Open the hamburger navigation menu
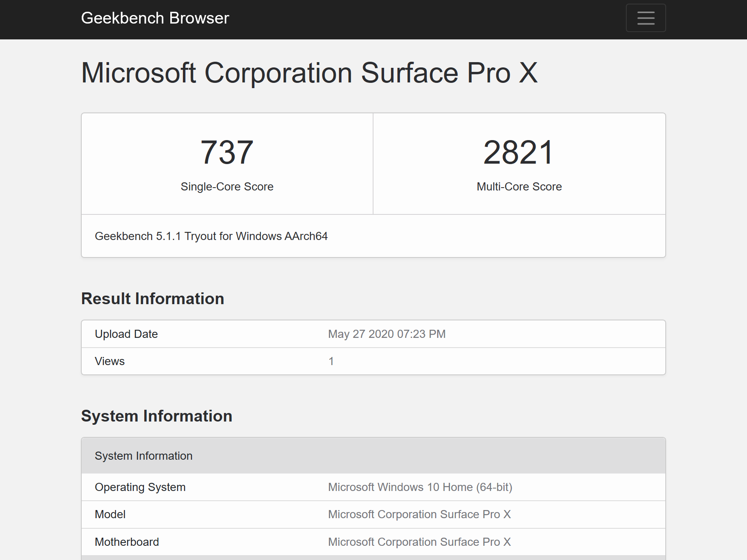Image resolution: width=747 pixels, height=560 pixels. pos(645,18)
